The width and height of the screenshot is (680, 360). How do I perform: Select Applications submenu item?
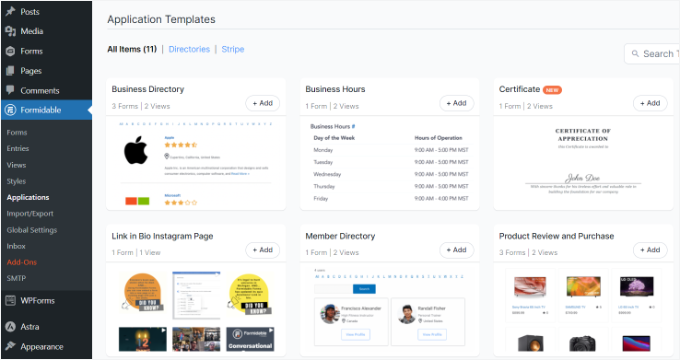[28, 197]
